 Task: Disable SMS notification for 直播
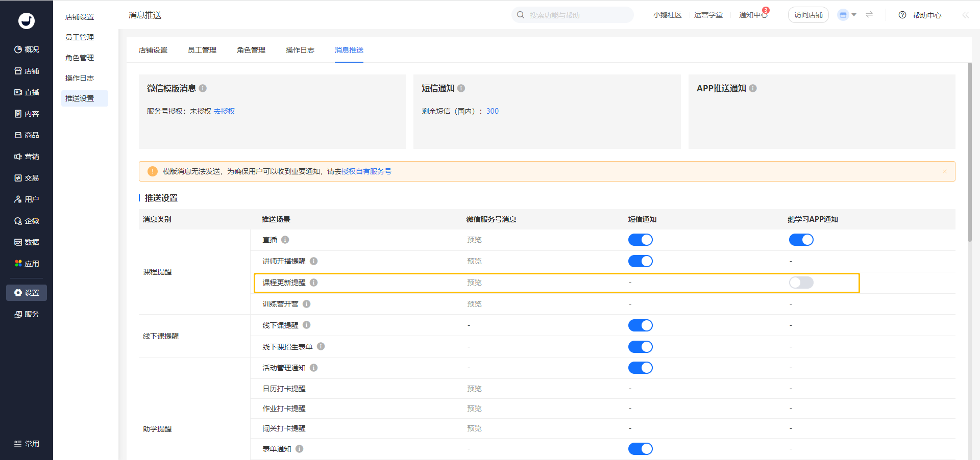point(640,240)
